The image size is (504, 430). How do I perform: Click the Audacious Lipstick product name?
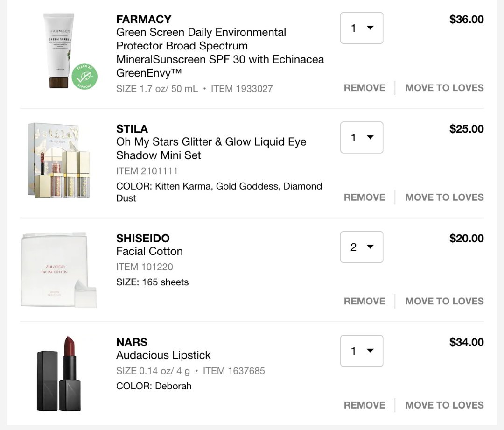pyautogui.click(x=163, y=355)
